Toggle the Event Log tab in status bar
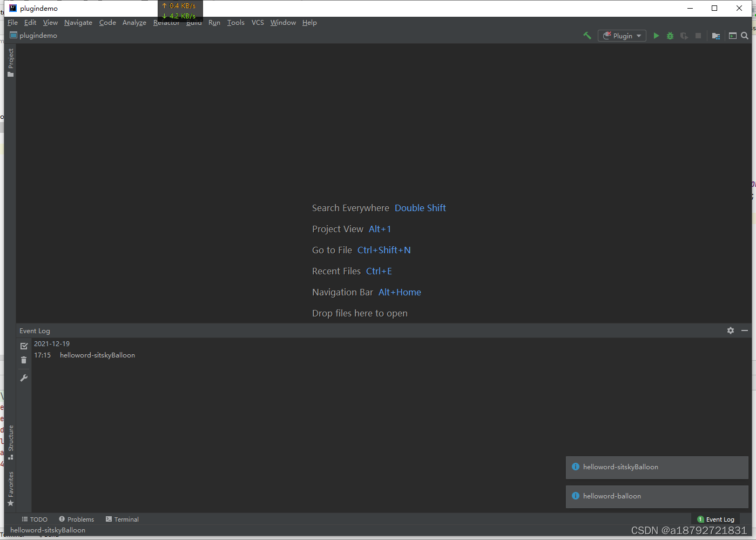 point(715,519)
